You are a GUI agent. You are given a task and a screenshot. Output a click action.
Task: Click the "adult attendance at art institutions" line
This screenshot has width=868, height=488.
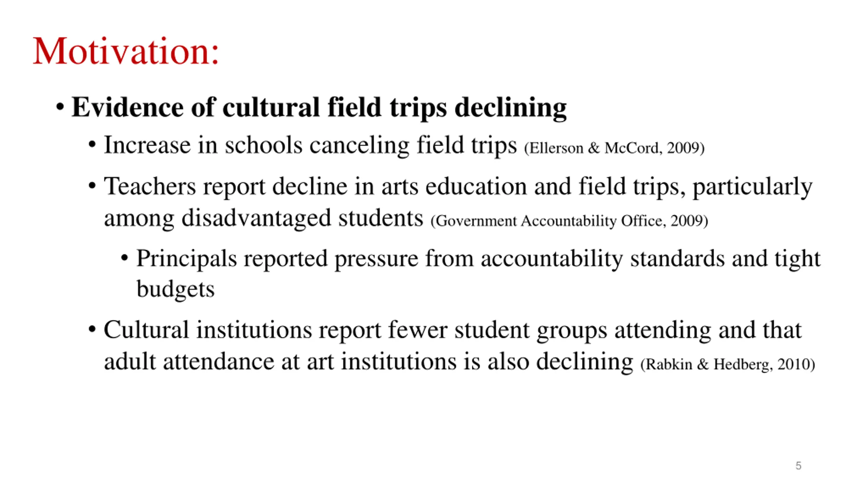click(368, 362)
